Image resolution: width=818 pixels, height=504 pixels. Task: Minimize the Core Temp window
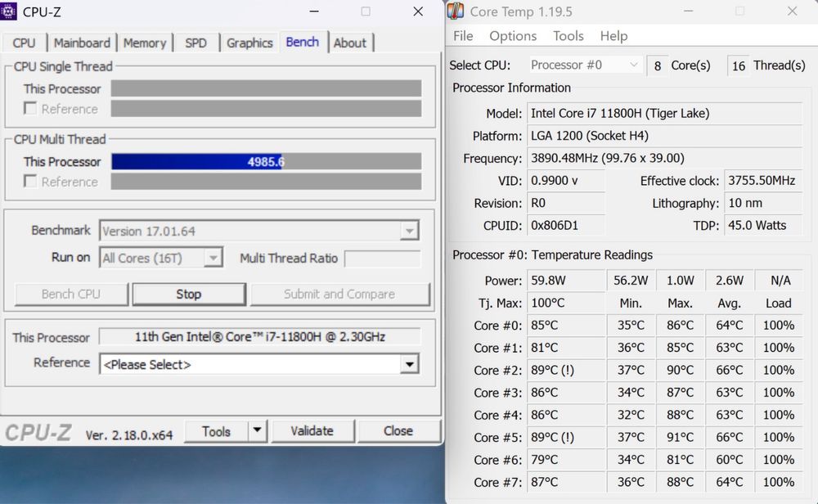click(689, 11)
